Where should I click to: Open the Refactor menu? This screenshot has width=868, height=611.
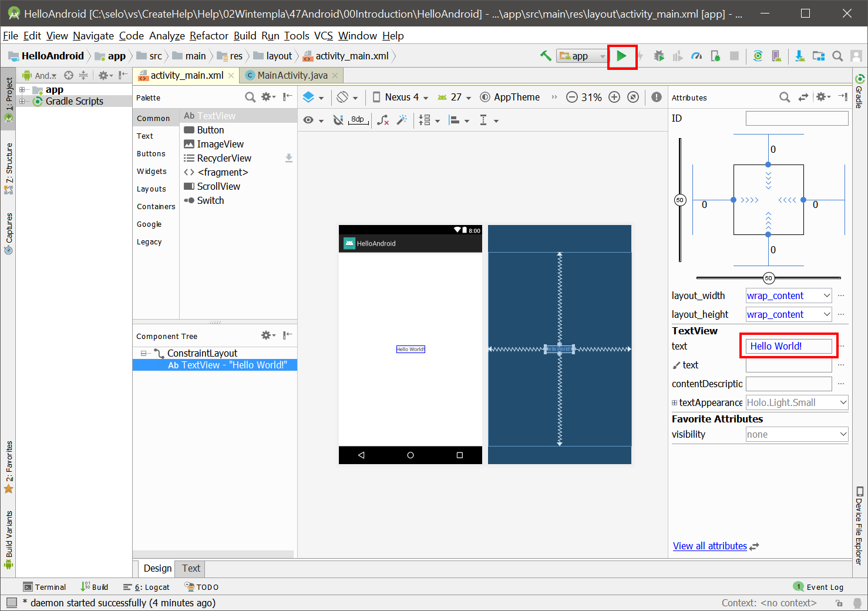click(x=208, y=36)
